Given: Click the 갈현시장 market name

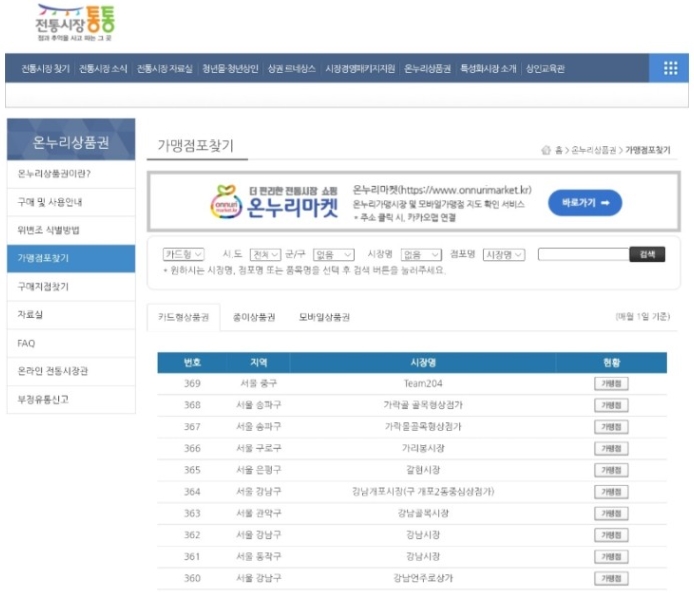Looking at the screenshot, I should pos(423,470).
